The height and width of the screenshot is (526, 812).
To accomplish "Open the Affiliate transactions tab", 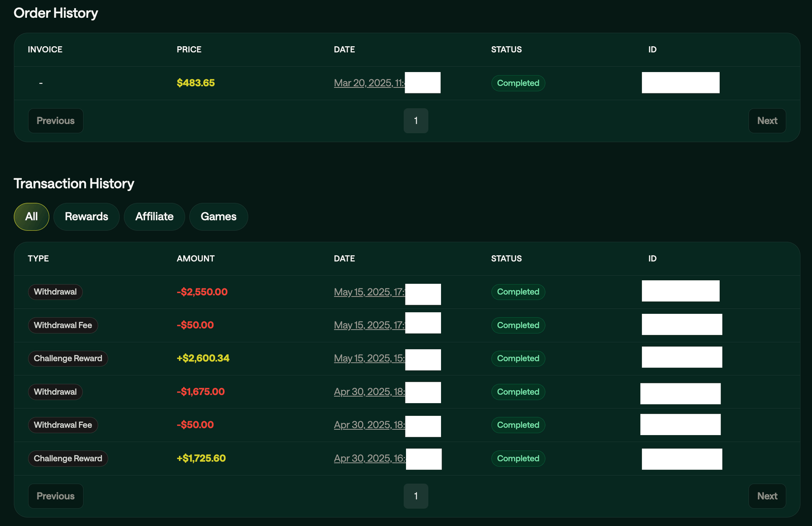I will pyautogui.click(x=154, y=217).
